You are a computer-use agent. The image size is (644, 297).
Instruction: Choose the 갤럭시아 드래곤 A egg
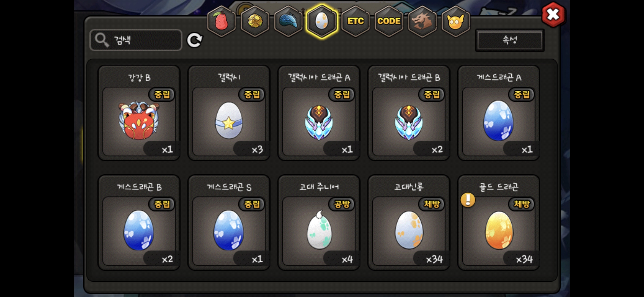(319, 113)
